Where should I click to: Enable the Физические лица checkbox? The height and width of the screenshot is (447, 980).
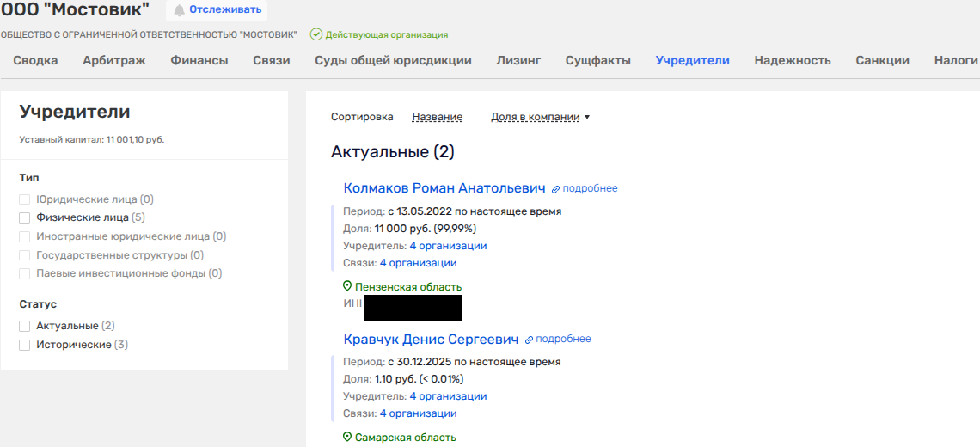pyautogui.click(x=25, y=217)
